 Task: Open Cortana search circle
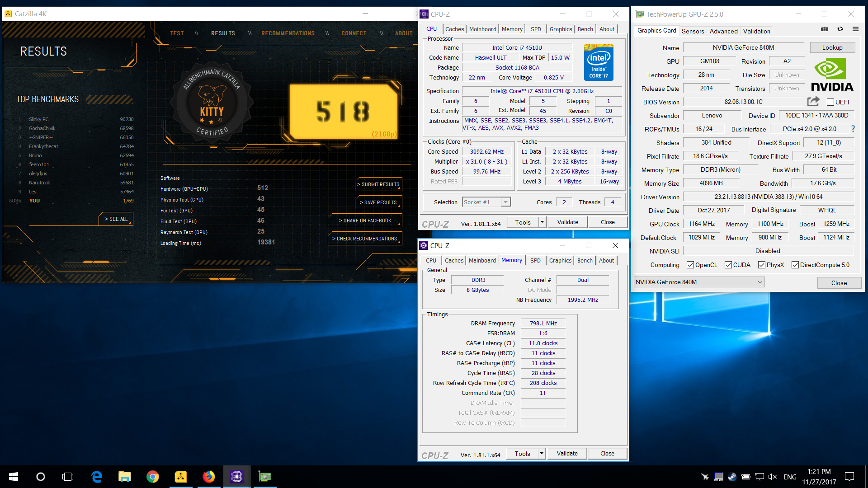tap(41, 477)
